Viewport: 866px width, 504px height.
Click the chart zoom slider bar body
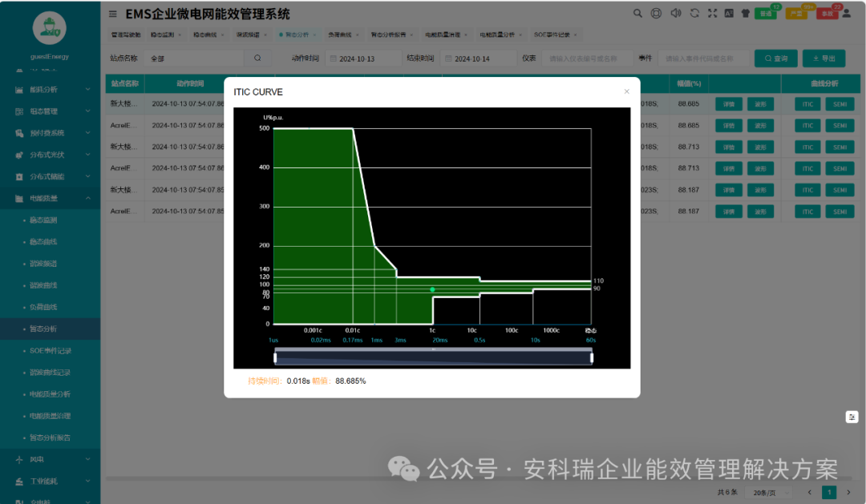click(434, 357)
